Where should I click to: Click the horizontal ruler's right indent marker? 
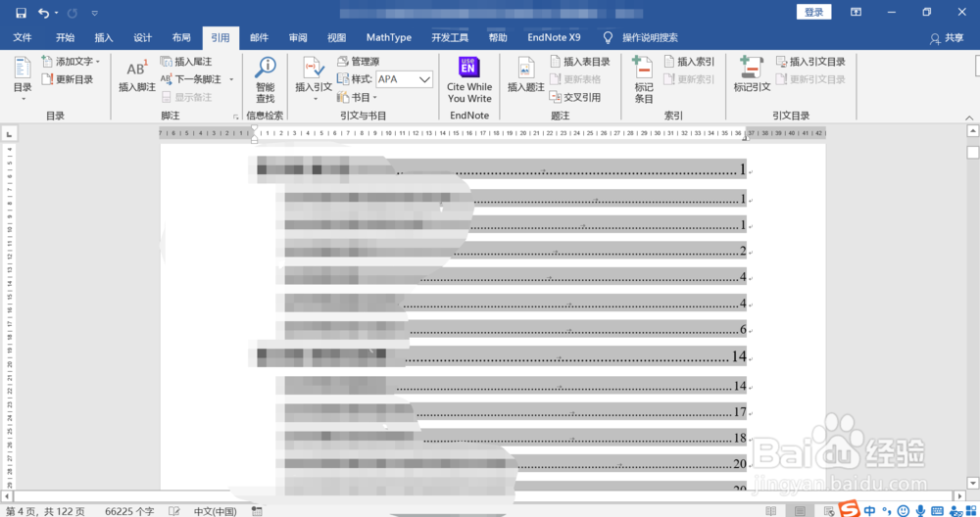[x=746, y=137]
